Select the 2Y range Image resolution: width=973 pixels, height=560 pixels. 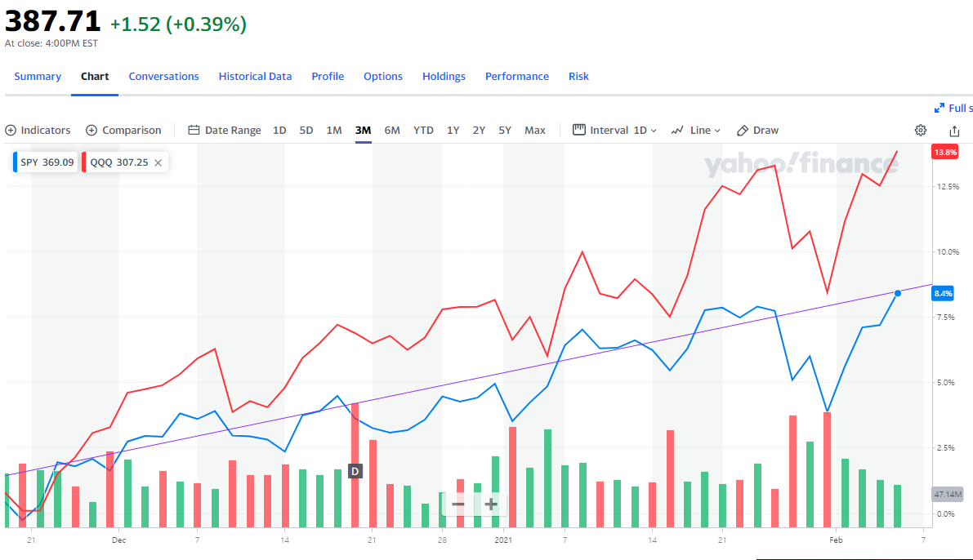click(x=479, y=131)
